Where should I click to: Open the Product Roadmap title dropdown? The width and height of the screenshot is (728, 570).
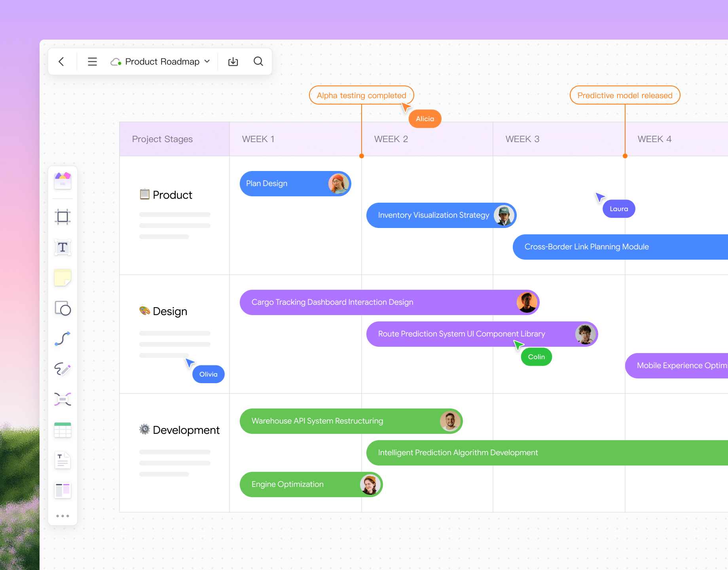[x=207, y=61]
